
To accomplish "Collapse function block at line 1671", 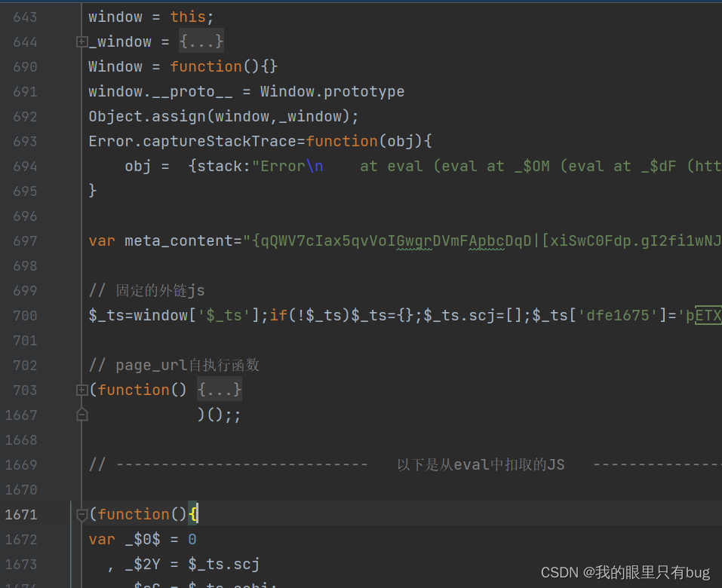I will (81, 515).
